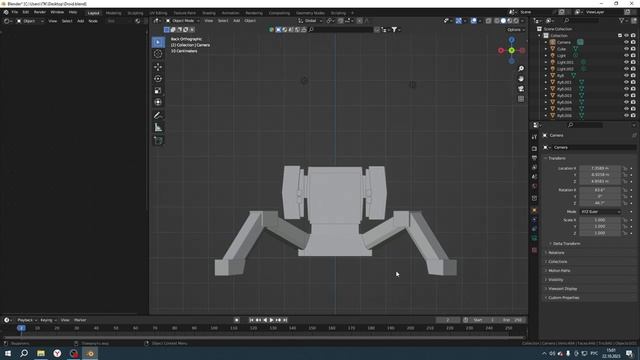The height and width of the screenshot is (360, 640).
Task: Enable solid viewport shading mode
Action: [503, 20]
